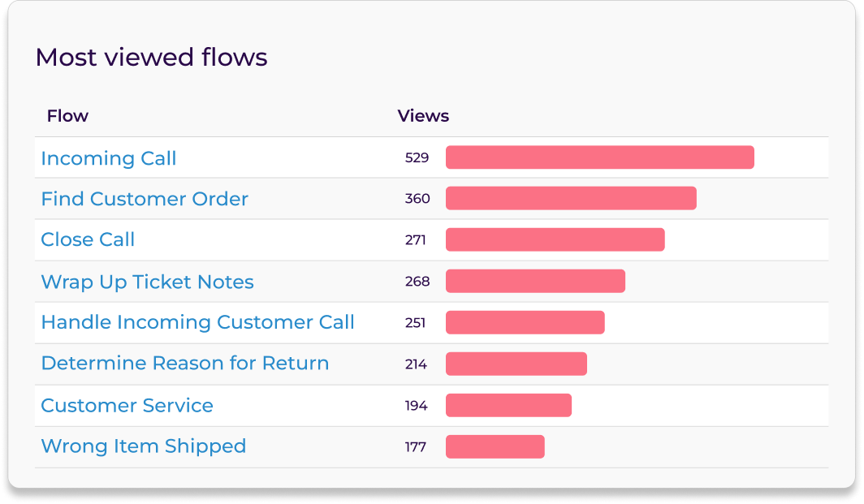Open the Handle Incoming Customer Call flow
Image resolution: width=864 pixels, height=504 pixels.
197,322
